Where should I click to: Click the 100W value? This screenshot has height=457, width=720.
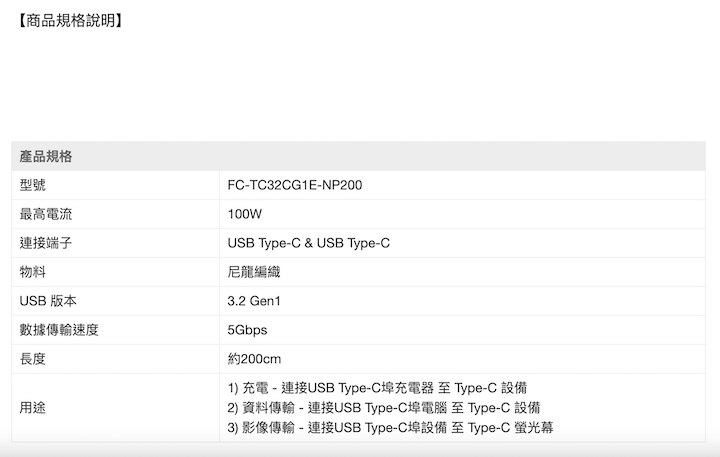(244, 214)
